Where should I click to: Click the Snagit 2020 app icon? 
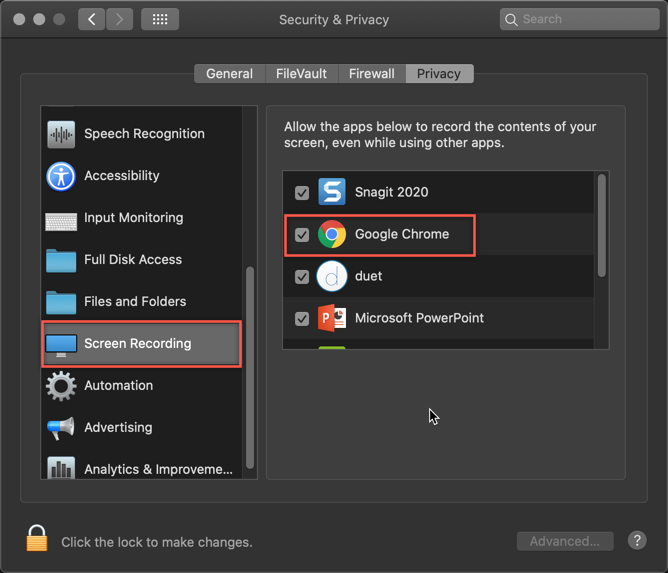pyautogui.click(x=332, y=192)
